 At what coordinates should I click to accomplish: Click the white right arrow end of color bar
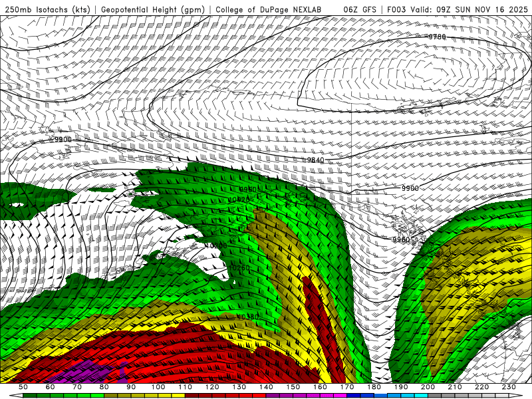515,396
